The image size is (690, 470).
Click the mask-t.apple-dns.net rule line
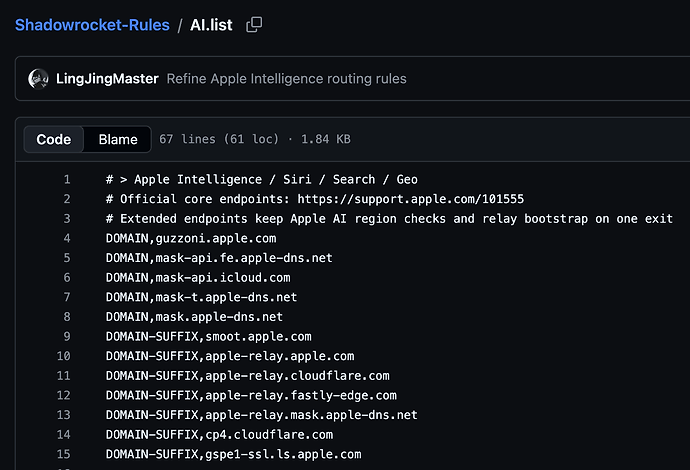[x=202, y=297]
